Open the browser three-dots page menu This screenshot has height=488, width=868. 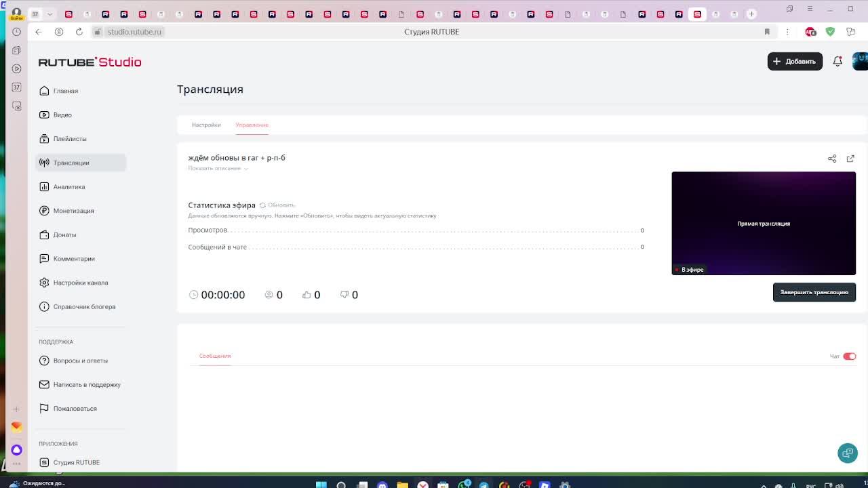point(787,32)
